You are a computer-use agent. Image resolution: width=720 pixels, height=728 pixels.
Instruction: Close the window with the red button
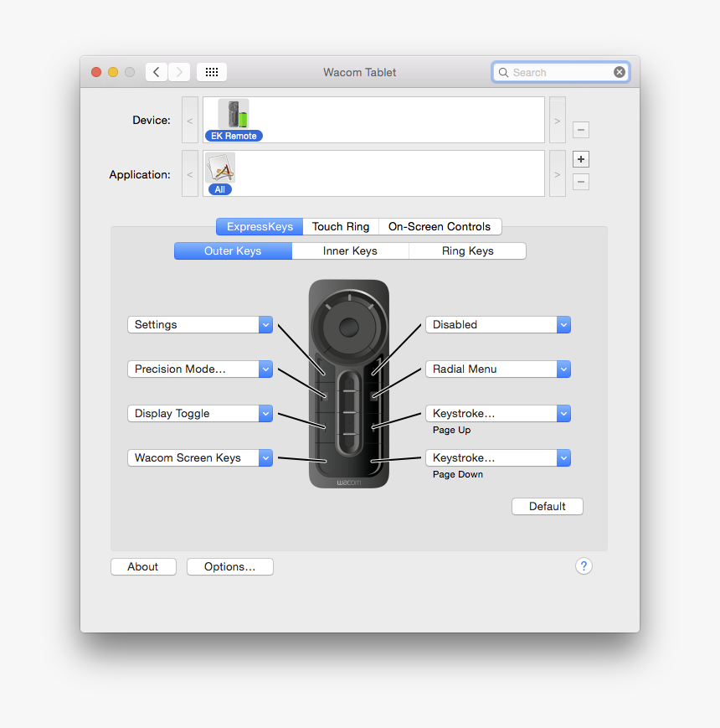coord(96,72)
